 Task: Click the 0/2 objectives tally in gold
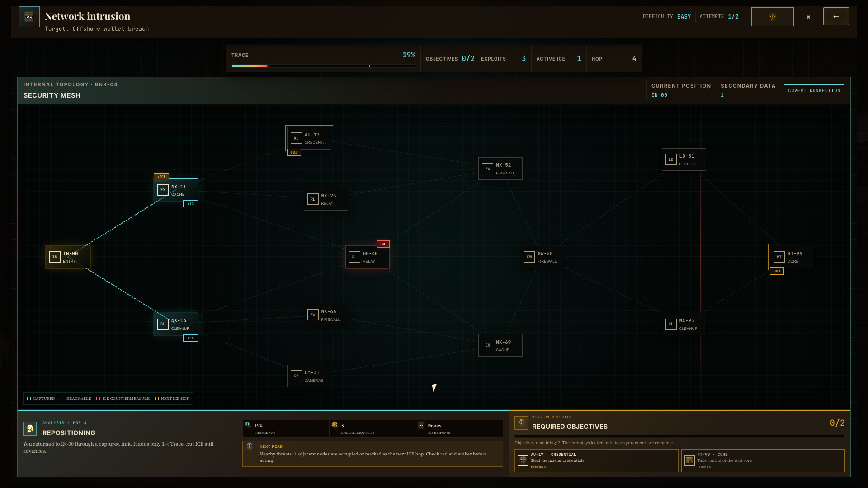tap(837, 423)
